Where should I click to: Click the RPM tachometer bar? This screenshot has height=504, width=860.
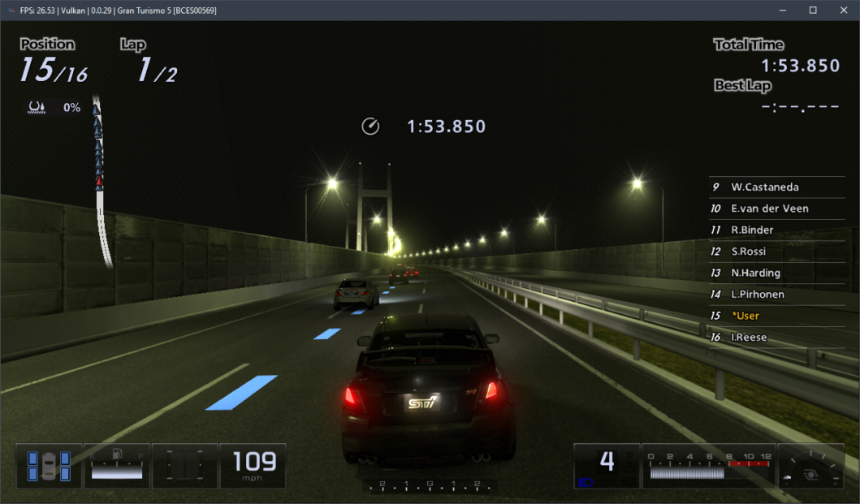(708, 471)
